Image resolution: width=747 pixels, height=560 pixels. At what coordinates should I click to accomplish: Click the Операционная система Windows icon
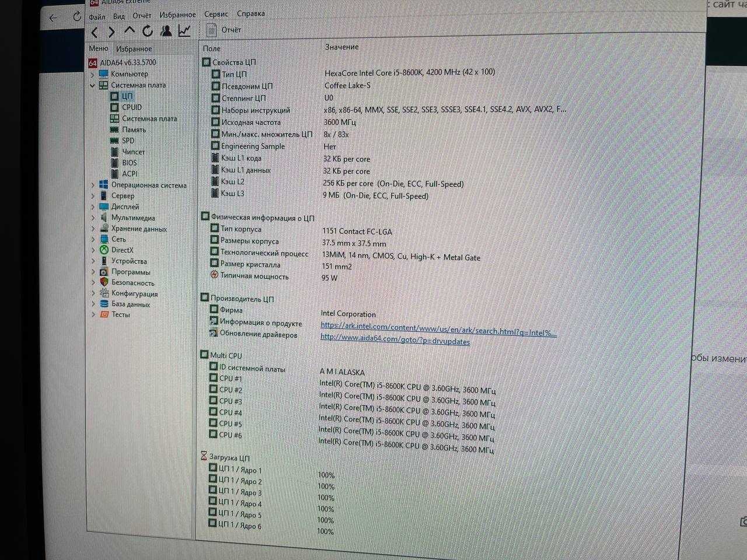[104, 185]
